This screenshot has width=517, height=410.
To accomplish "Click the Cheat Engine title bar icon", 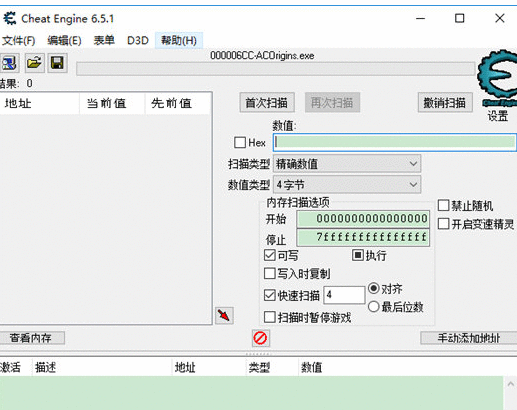I will click(x=10, y=18).
